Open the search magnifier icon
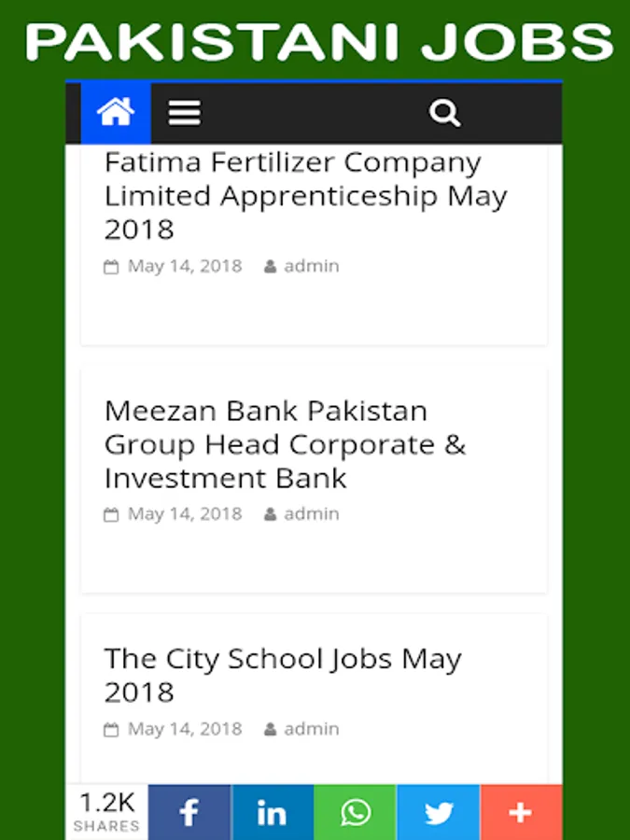 tap(444, 113)
